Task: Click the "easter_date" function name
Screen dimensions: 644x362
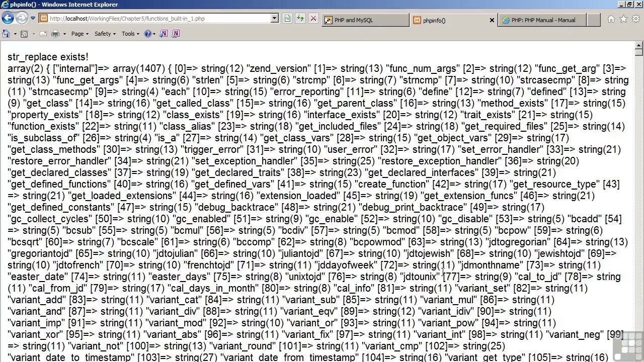Action: [38, 277]
